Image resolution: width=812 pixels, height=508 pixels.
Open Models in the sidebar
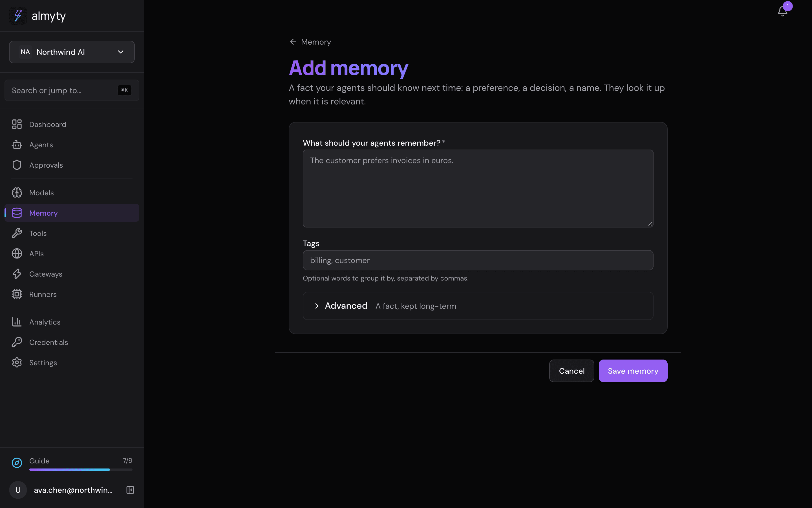coord(72,192)
